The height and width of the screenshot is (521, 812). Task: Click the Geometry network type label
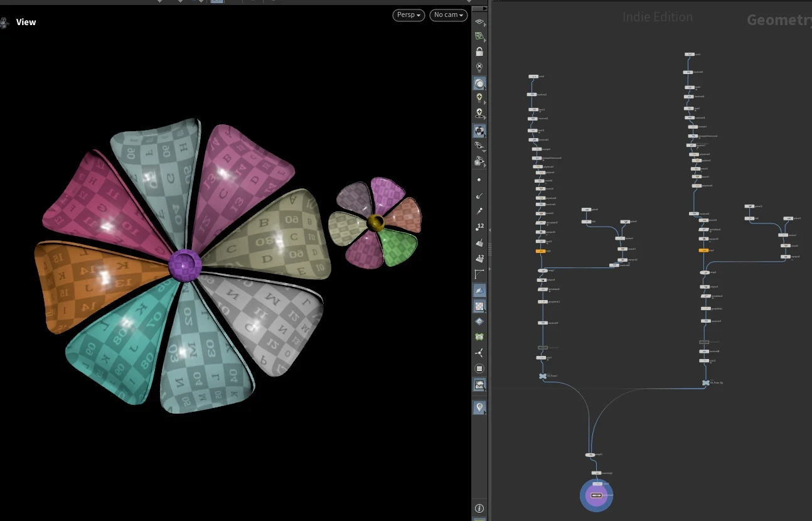778,20
